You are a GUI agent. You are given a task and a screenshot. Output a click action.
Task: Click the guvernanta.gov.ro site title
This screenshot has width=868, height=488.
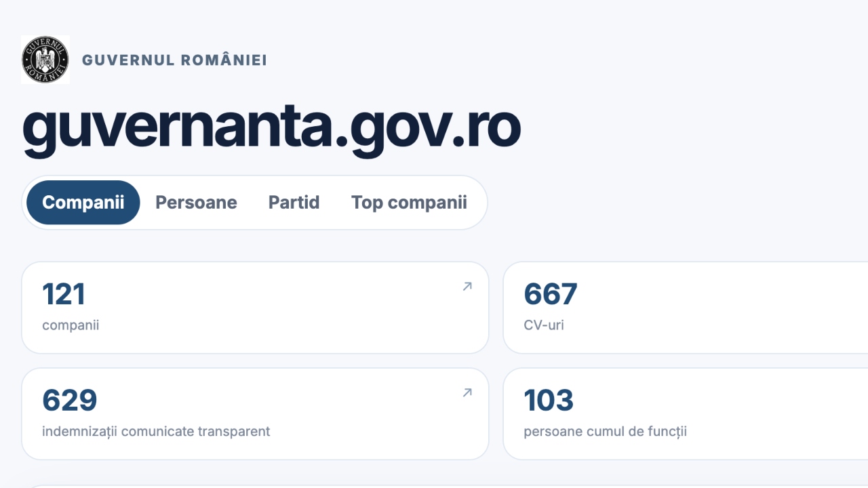271,128
